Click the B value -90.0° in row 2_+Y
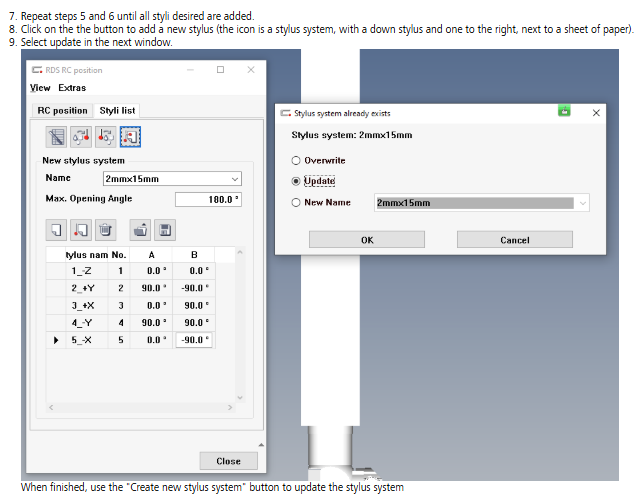 coord(194,288)
